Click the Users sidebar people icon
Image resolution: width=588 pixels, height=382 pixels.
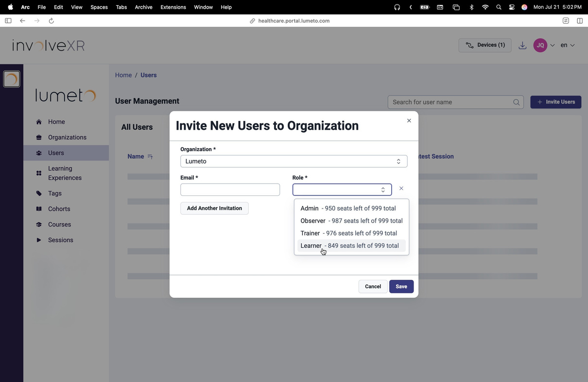pos(39,153)
